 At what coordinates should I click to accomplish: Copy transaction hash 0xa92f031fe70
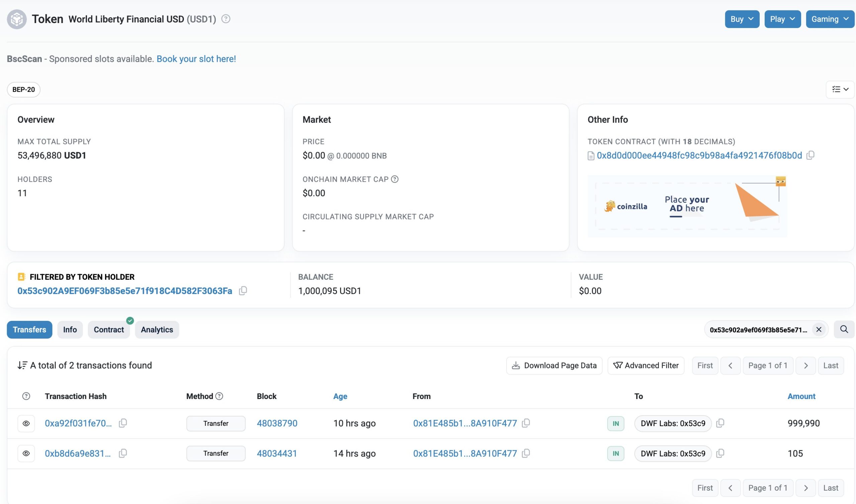coord(123,423)
